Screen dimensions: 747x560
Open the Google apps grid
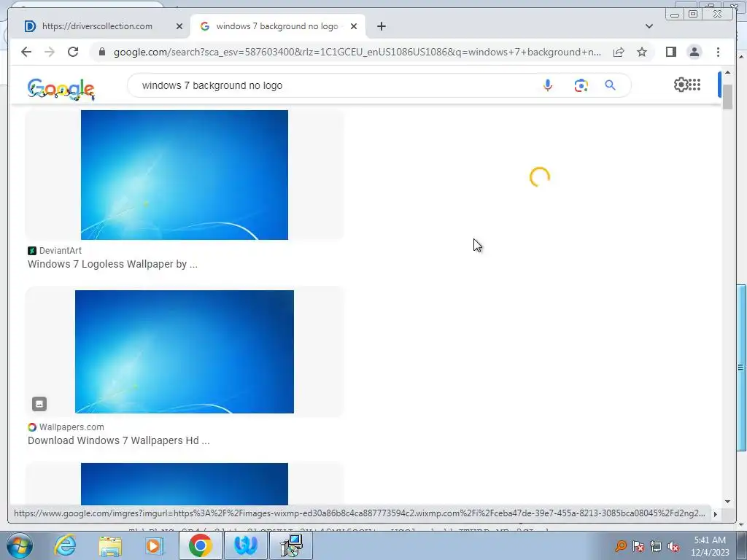(x=694, y=85)
